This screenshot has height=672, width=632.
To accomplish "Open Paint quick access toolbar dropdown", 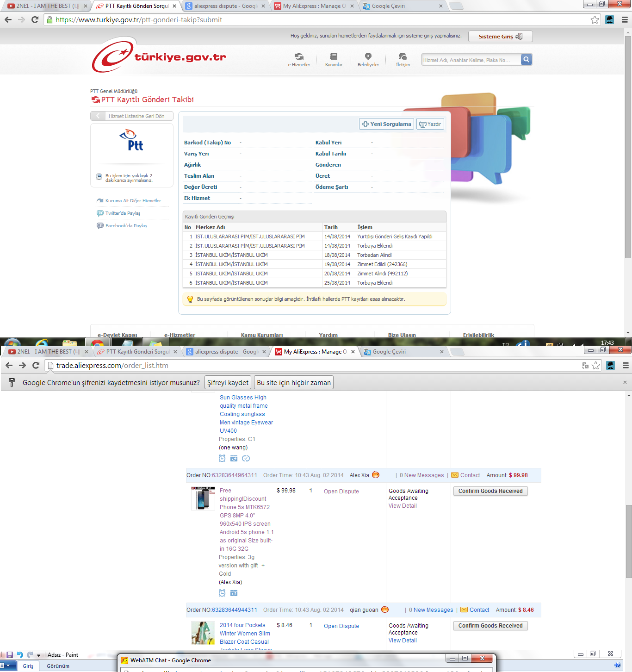I will click(39, 655).
